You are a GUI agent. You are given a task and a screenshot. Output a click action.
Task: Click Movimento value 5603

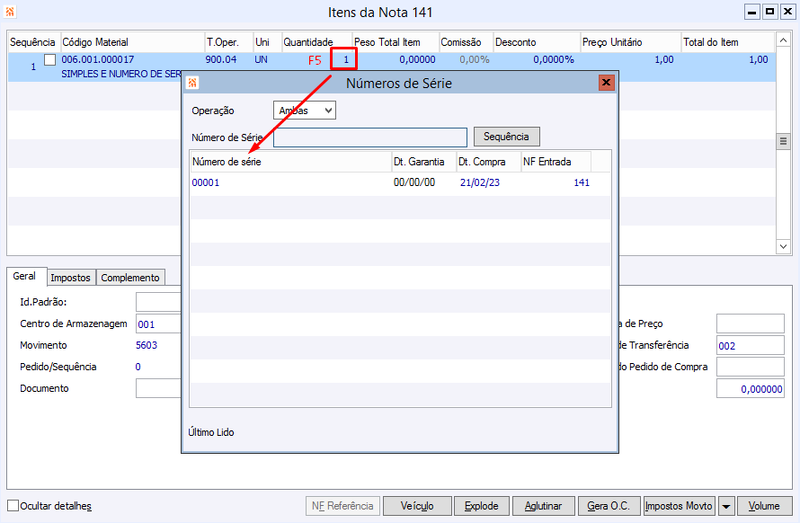pyautogui.click(x=146, y=345)
